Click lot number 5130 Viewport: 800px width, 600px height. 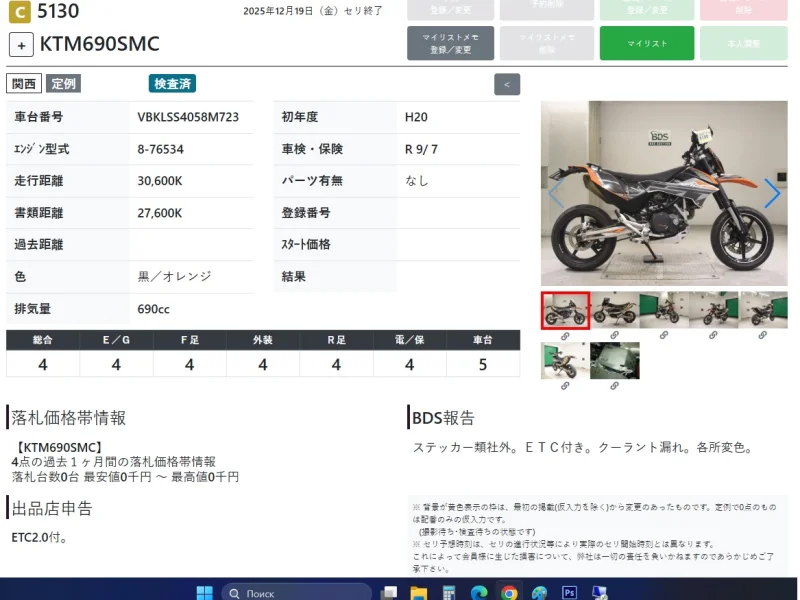coord(58,11)
